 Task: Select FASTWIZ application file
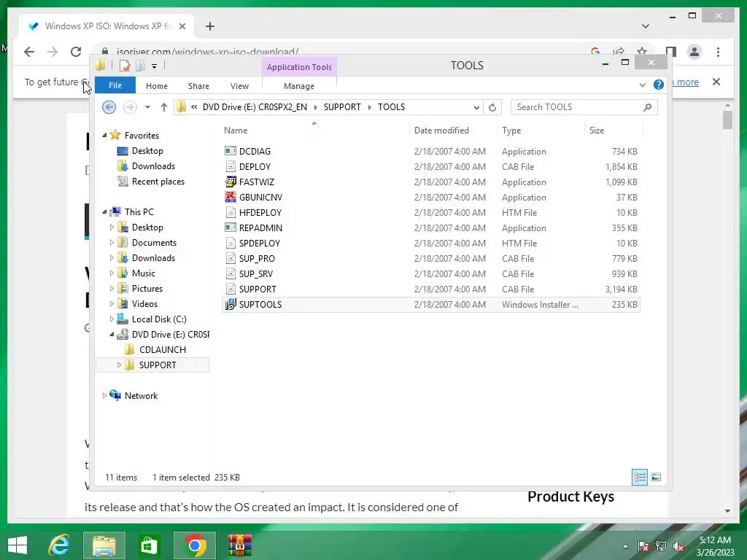pos(430,182)
